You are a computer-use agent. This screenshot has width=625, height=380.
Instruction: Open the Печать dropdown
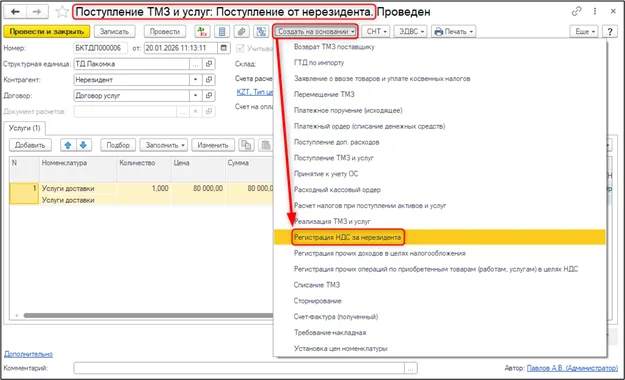(x=453, y=32)
